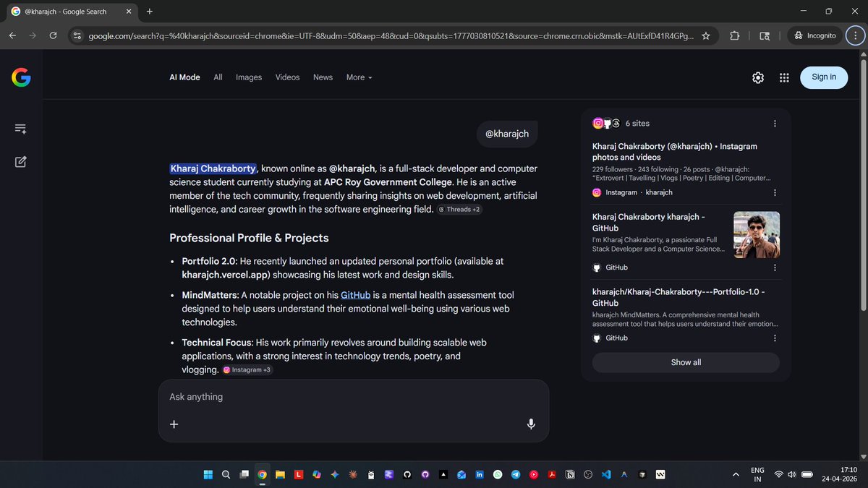Click the Show all button
Viewport: 868px width, 488px height.
(685, 362)
